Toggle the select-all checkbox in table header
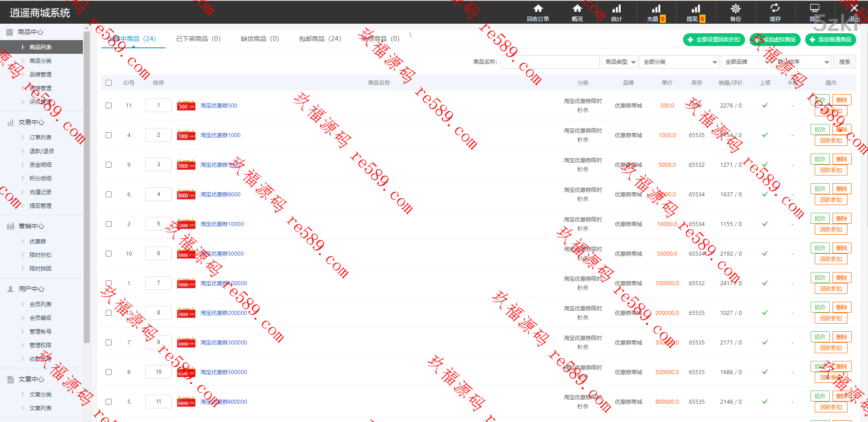Image resolution: width=868 pixels, height=422 pixels. pyautogui.click(x=108, y=83)
